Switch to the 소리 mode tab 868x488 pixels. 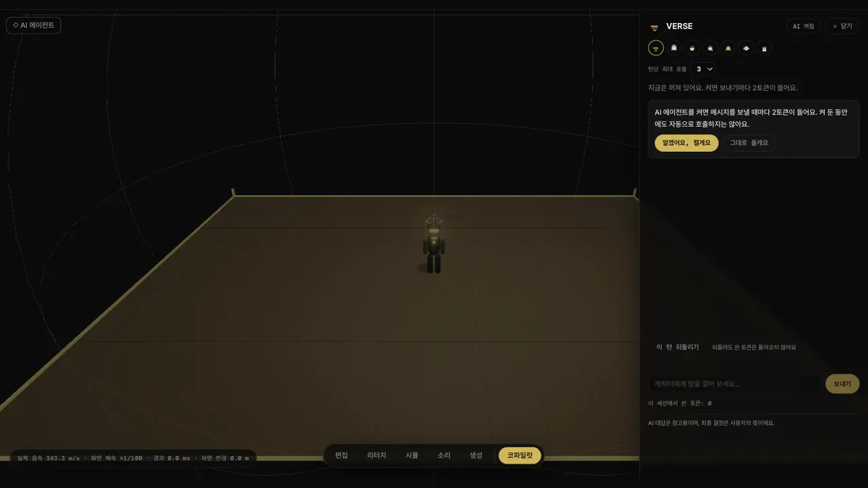(443, 455)
